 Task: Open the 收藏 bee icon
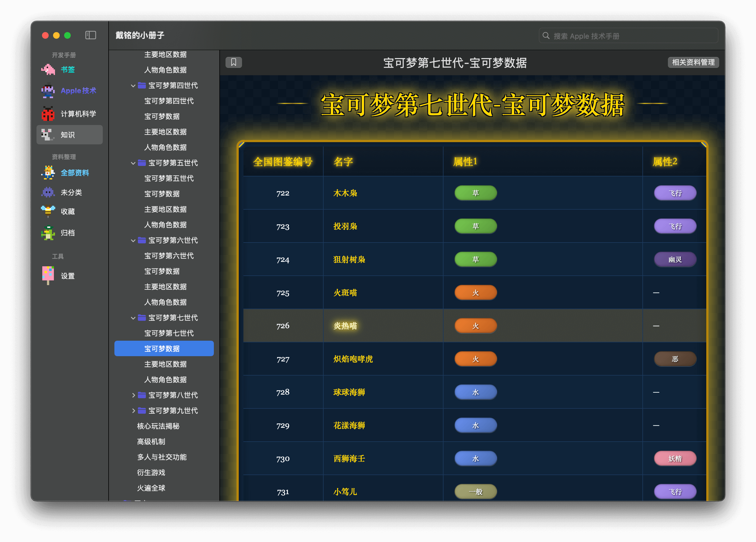(x=48, y=211)
